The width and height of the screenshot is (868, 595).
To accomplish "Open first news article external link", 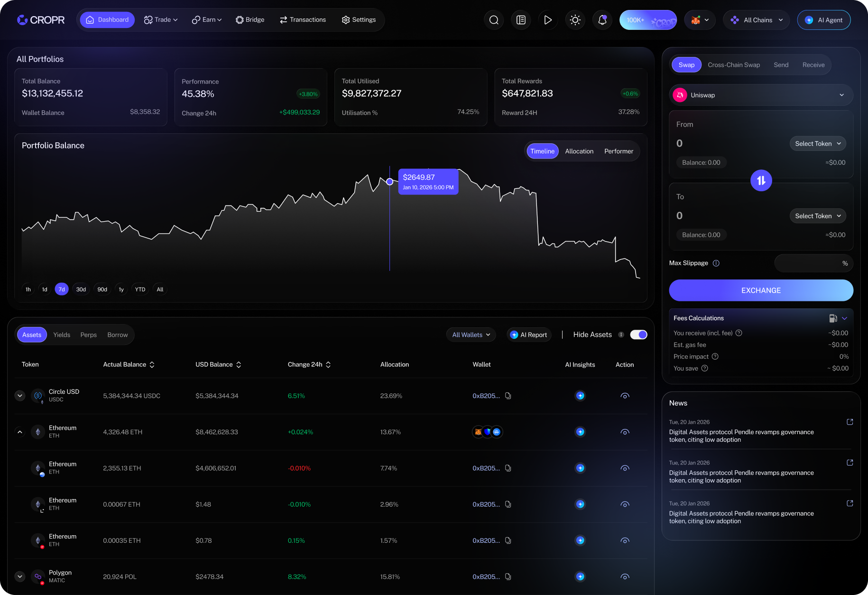I will [x=850, y=422].
